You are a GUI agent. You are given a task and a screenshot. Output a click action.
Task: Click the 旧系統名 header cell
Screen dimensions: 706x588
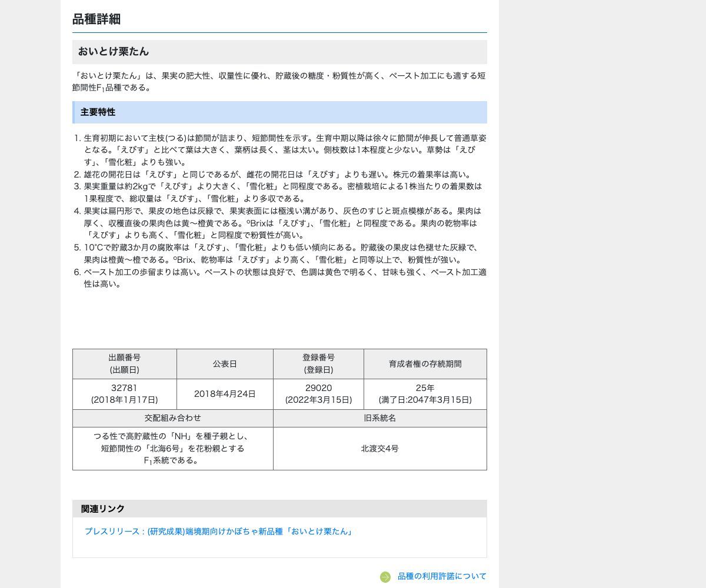(379, 418)
